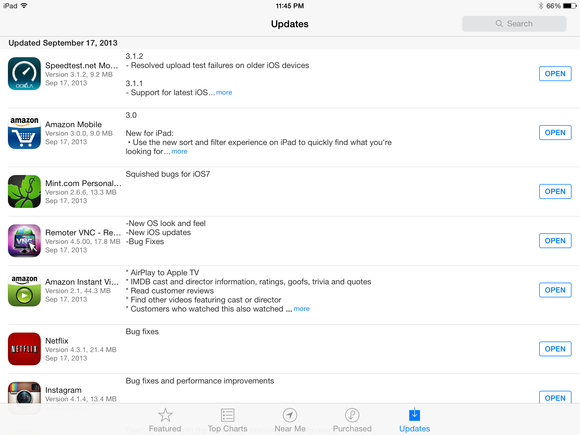Image resolution: width=580 pixels, height=435 pixels.
Task: Focus the Search input field
Action: [x=514, y=24]
